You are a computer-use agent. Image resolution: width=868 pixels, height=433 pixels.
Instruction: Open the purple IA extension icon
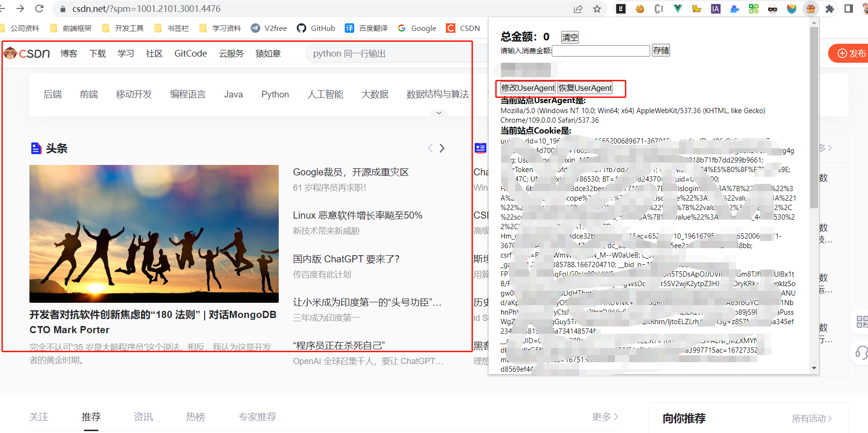click(716, 9)
